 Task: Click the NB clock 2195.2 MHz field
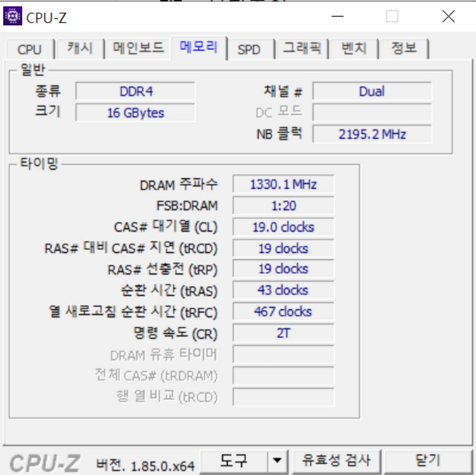(x=372, y=134)
